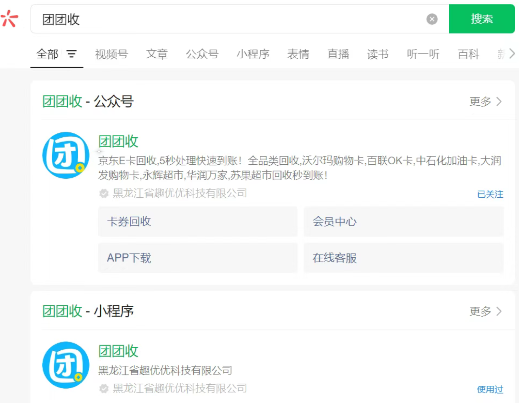Open the filter icon next to 全部
This screenshot has height=420, width=519.
point(71,54)
